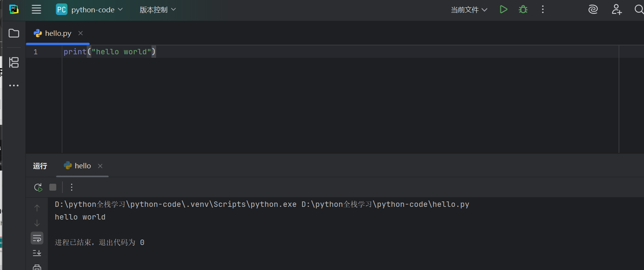Open the Project folder tool window

[x=14, y=33]
